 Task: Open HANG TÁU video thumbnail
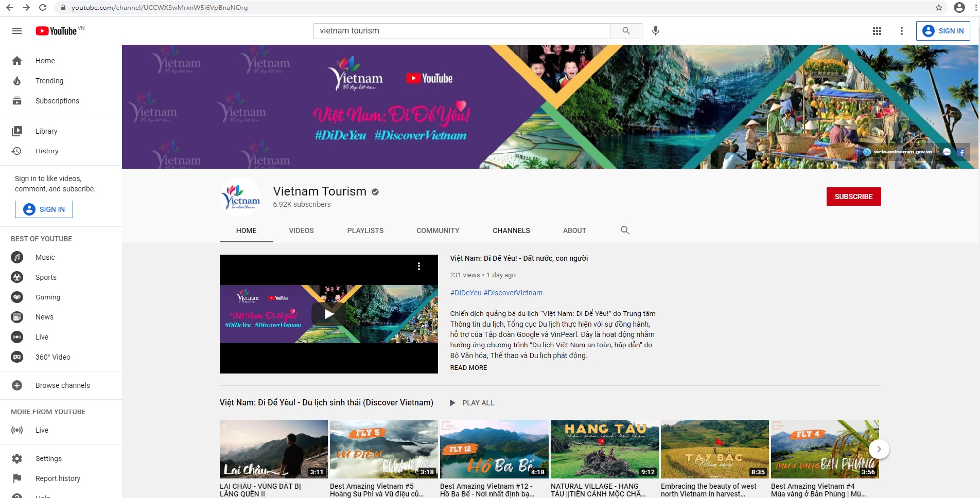[605, 450]
